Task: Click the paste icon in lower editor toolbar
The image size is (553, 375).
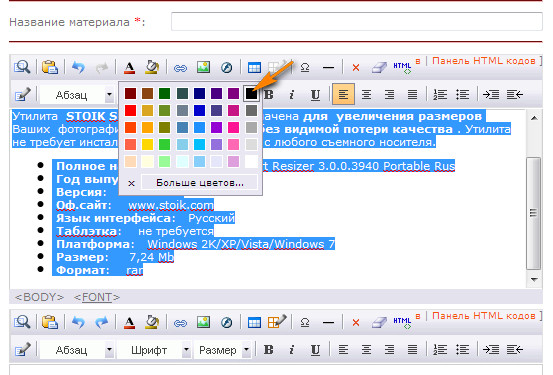Action: [50, 322]
